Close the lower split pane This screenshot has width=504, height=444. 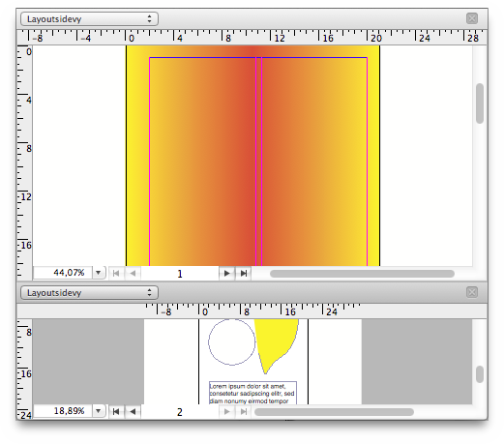pos(472,292)
